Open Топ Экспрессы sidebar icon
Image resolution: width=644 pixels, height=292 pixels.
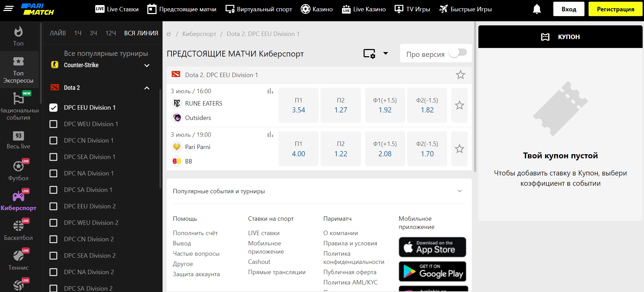click(x=18, y=61)
